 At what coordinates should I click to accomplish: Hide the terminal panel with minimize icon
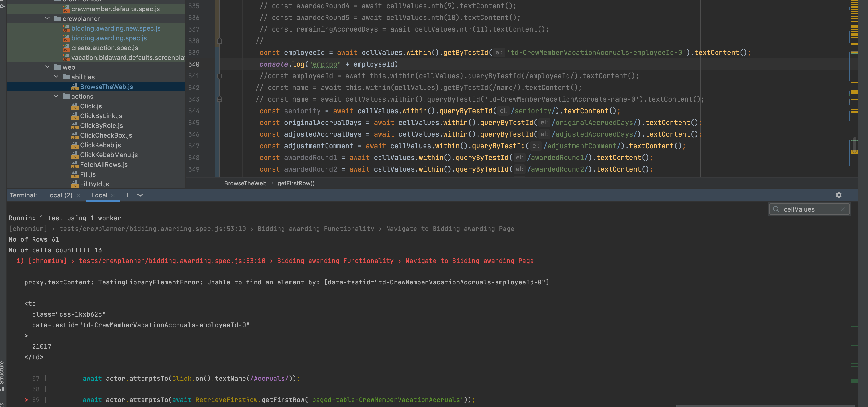pyautogui.click(x=851, y=195)
